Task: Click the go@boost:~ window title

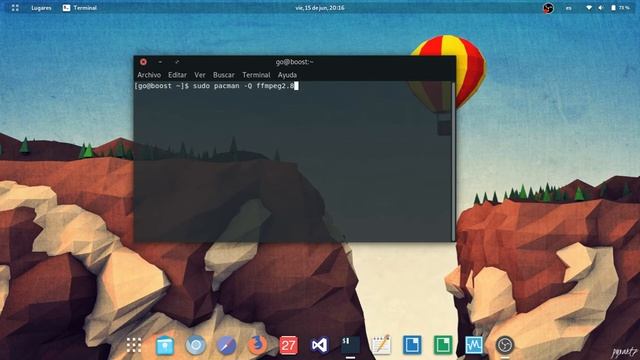Action: point(294,62)
